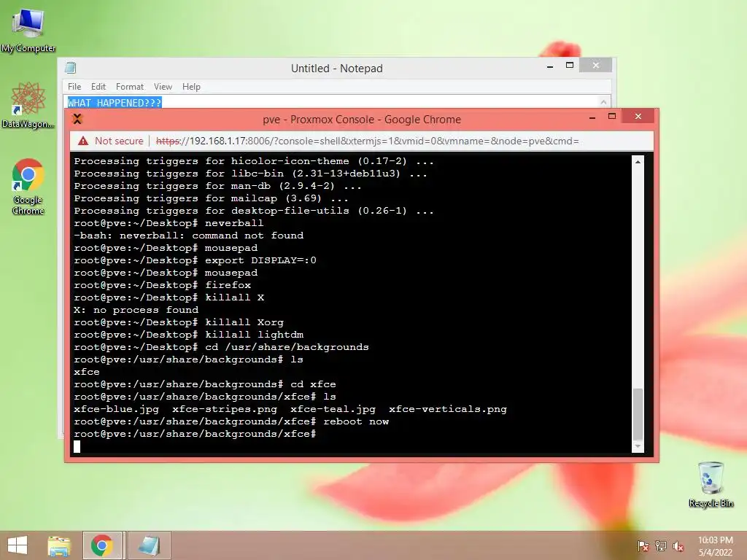Click Notepad's scrollbar up arrow
The height and width of the screenshot is (560, 747).
pos(603,102)
